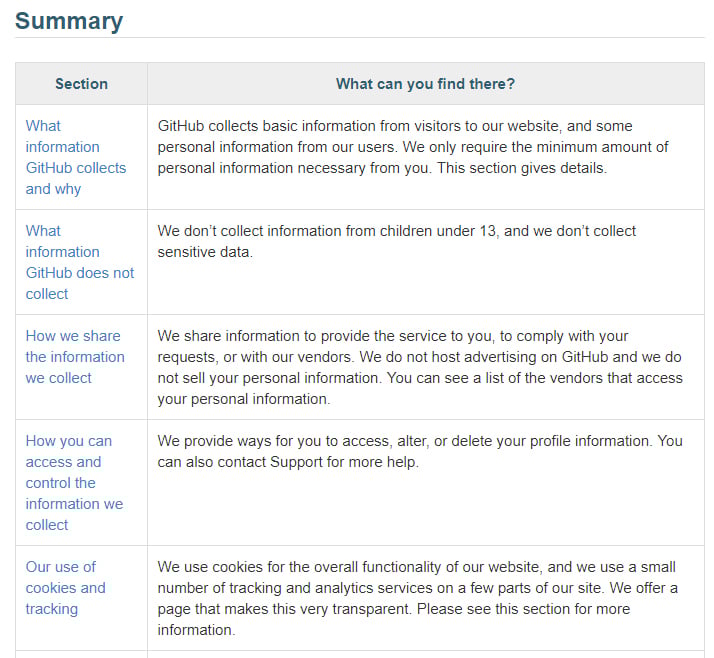This screenshot has height=658, width=714.
Task: Click the phrase "This section gives details"
Action: pos(521,168)
